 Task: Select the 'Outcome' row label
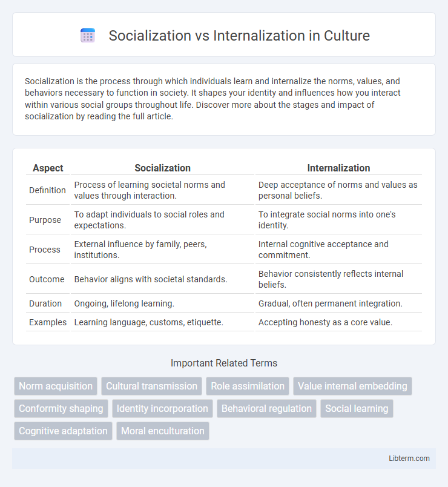pyautogui.click(x=47, y=279)
